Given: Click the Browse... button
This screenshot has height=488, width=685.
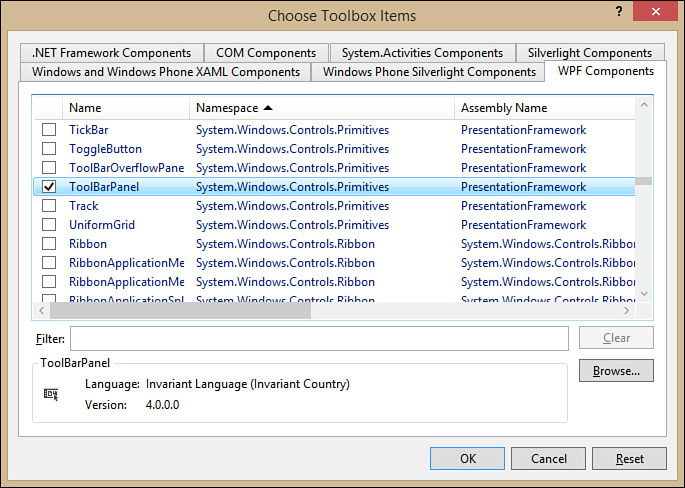Looking at the screenshot, I should pyautogui.click(x=616, y=371).
